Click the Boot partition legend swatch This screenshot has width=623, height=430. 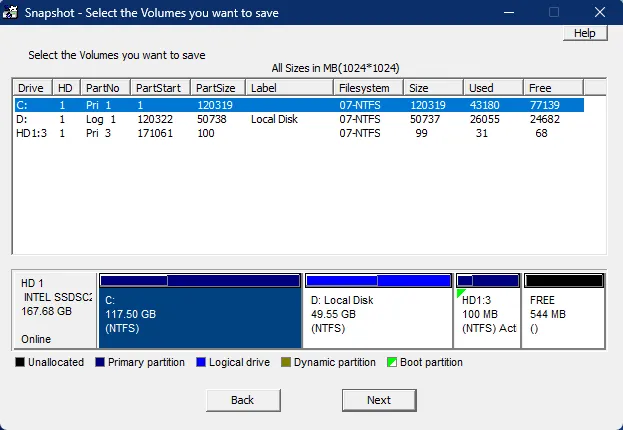click(x=392, y=362)
